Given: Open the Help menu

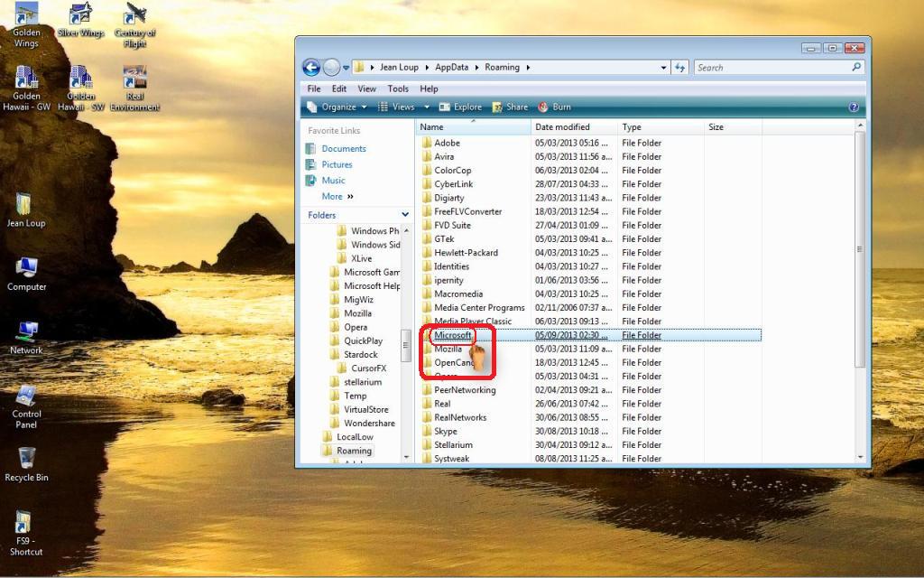Looking at the screenshot, I should [429, 89].
